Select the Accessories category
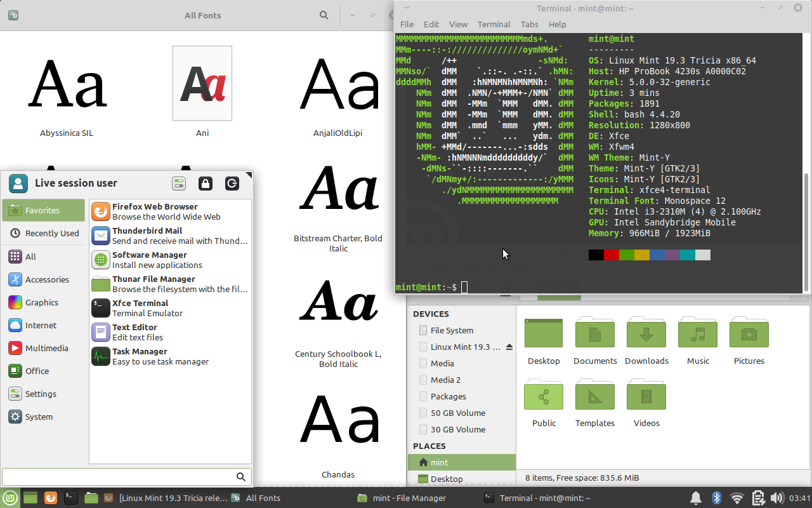The image size is (812, 508). click(x=44, y=279)
